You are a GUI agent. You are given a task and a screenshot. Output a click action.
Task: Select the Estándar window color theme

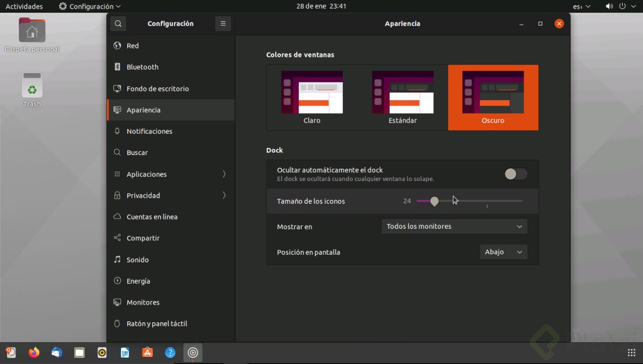point(402,98)
